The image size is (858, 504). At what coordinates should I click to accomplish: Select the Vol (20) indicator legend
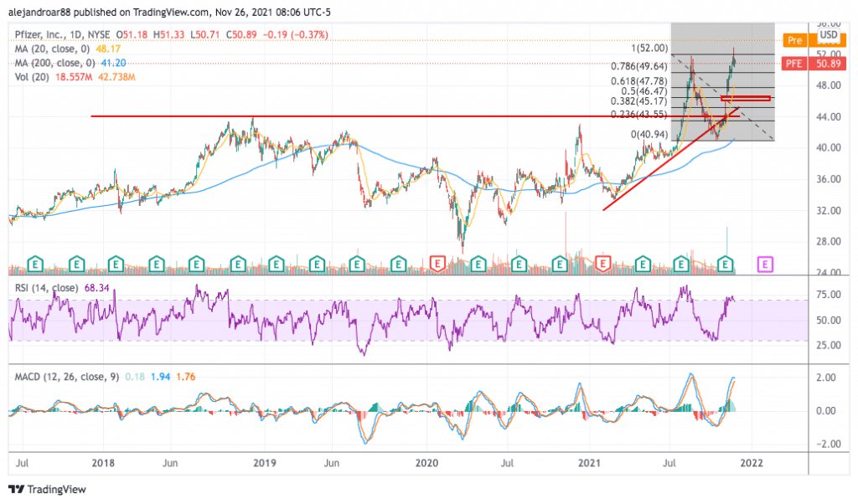[33, 77]
